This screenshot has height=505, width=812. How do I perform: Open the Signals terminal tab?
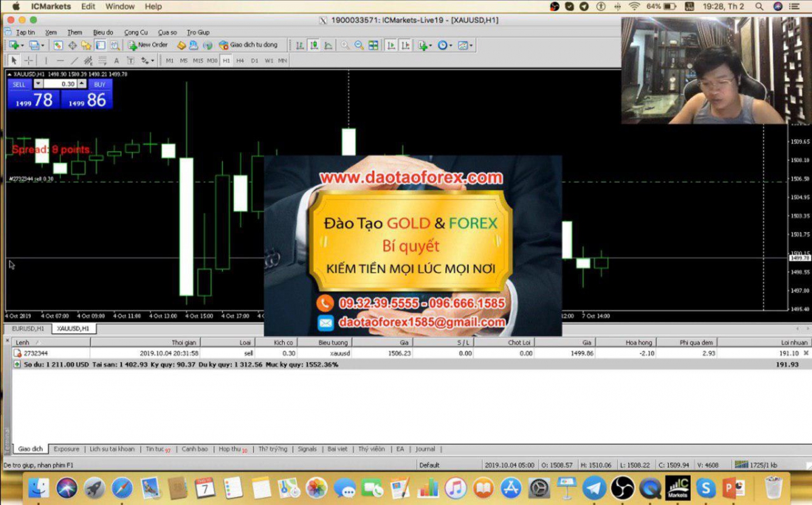(x=307, y=449)
